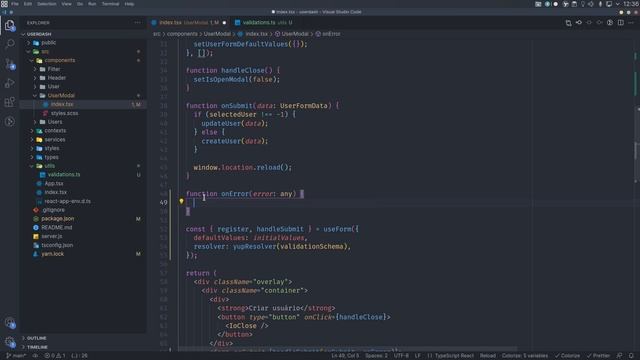
Task: Click the editor horizontal scrollbar
Action: click(x=347, y=349)
